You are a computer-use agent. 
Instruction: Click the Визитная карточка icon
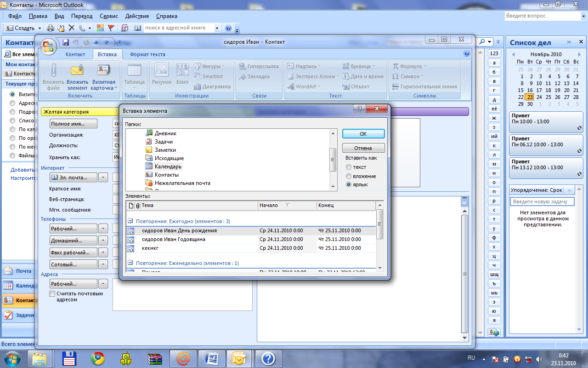(103, 70)
